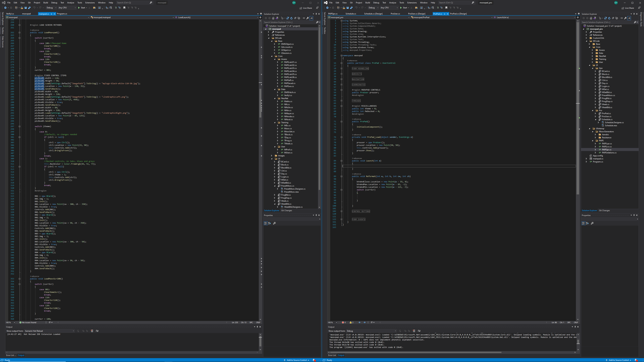The height and width of the screenshot is (362, 644).
Task: Click Toggle Word Wrap icon in right Output panel
Action: [419, 331]
